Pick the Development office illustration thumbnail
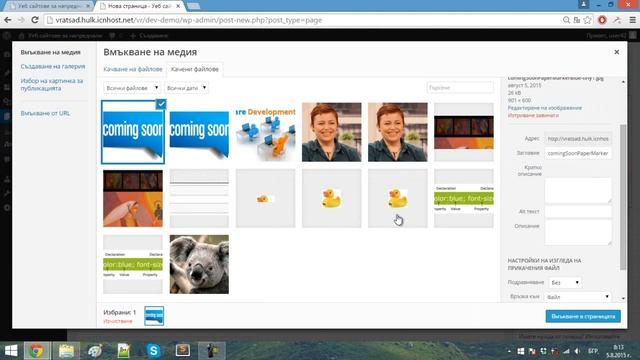 (265, 132)
